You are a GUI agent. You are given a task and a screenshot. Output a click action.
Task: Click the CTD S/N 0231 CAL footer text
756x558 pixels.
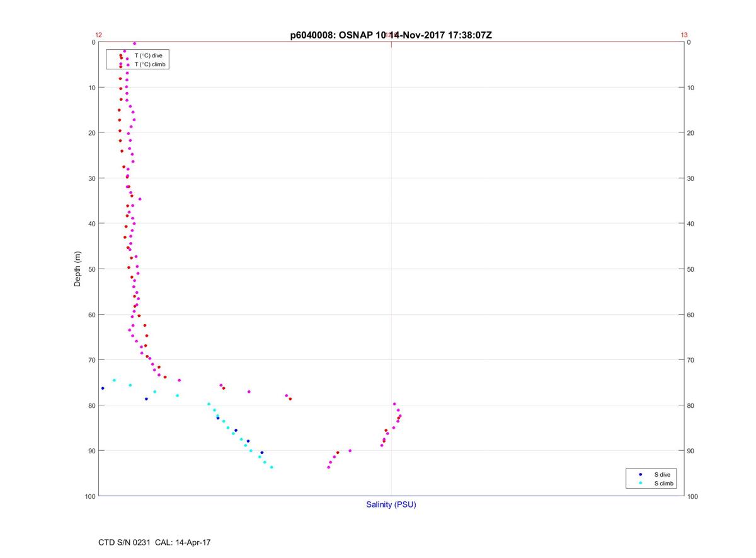point(154,542)
